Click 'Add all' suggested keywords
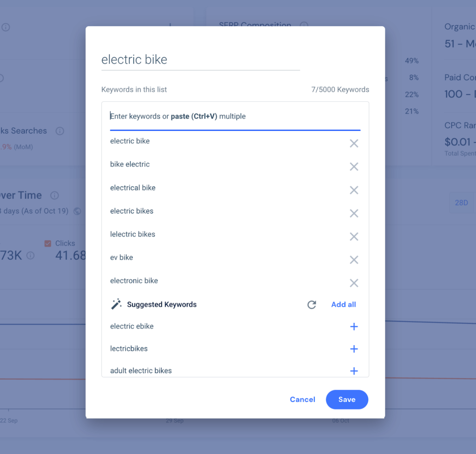Image resolution: width=476 pixels, height=454 pixels. click(344, 304)
